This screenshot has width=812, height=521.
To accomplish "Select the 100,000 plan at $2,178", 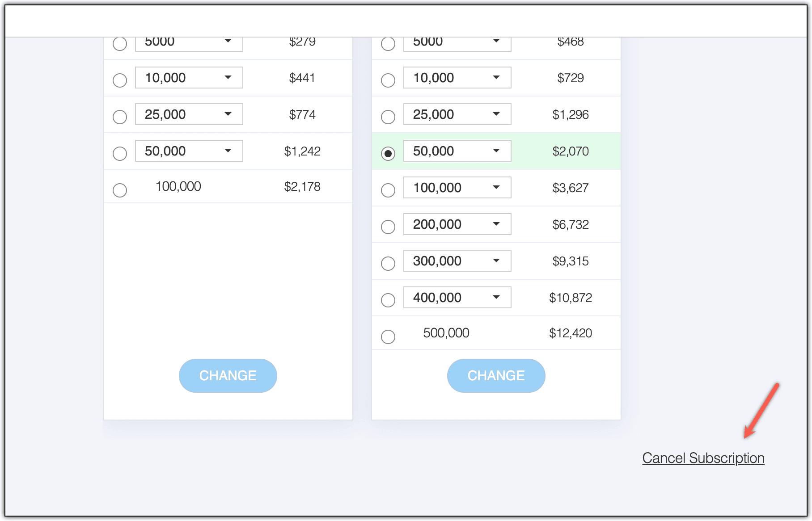I will click(x=120, y=190).
